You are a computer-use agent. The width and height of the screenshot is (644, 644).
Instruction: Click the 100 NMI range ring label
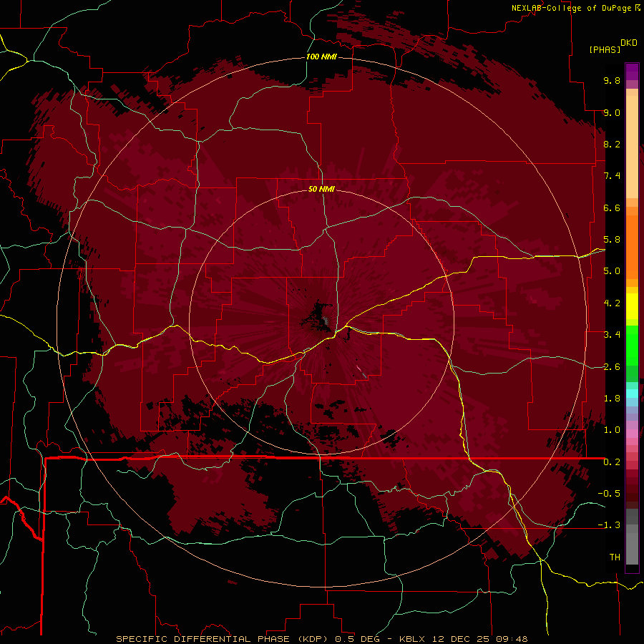point(321,57)
